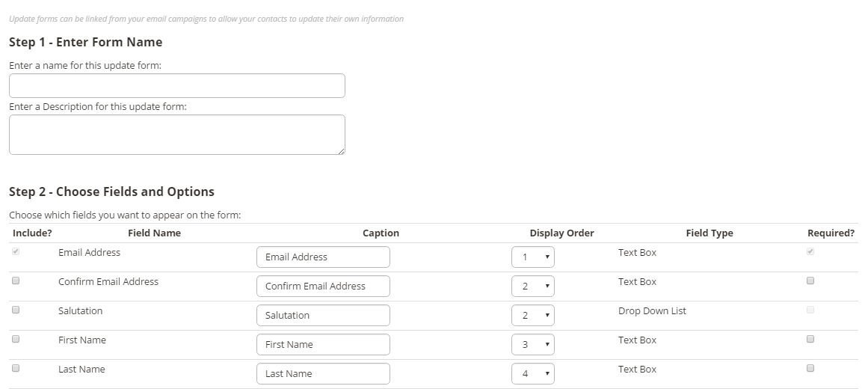
Task: Check Include box for Salutation
Action: 16,310
